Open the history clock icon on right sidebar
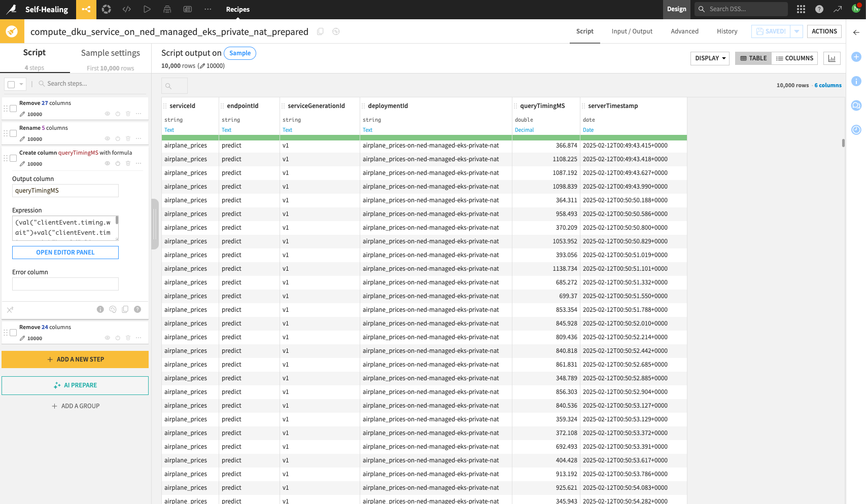 [856, 130]
